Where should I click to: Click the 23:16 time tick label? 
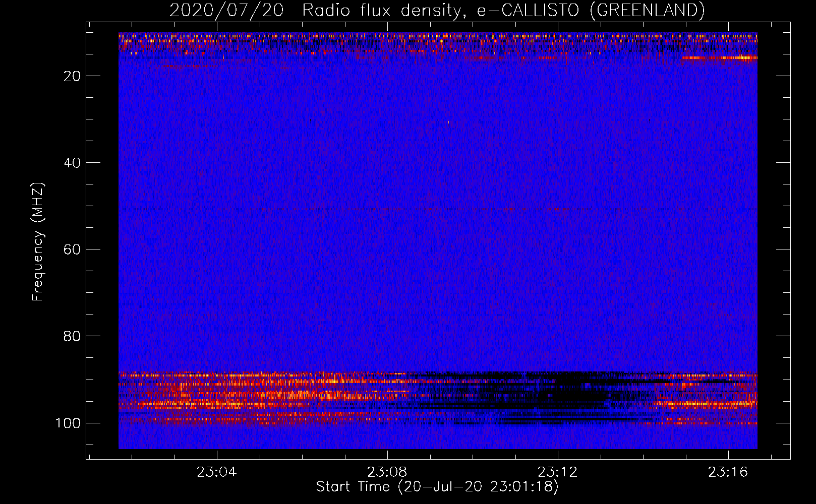[728, 472]
